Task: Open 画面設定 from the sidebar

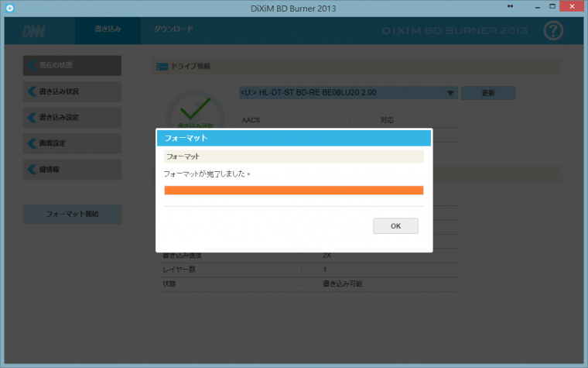Action: tap(72, 143)
